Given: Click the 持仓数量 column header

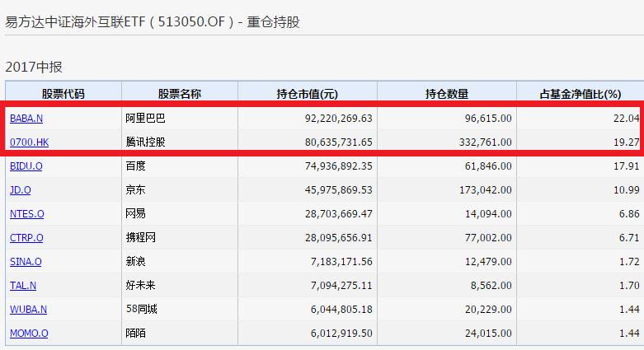Looking at the screenshot, I should click(447, 94).
